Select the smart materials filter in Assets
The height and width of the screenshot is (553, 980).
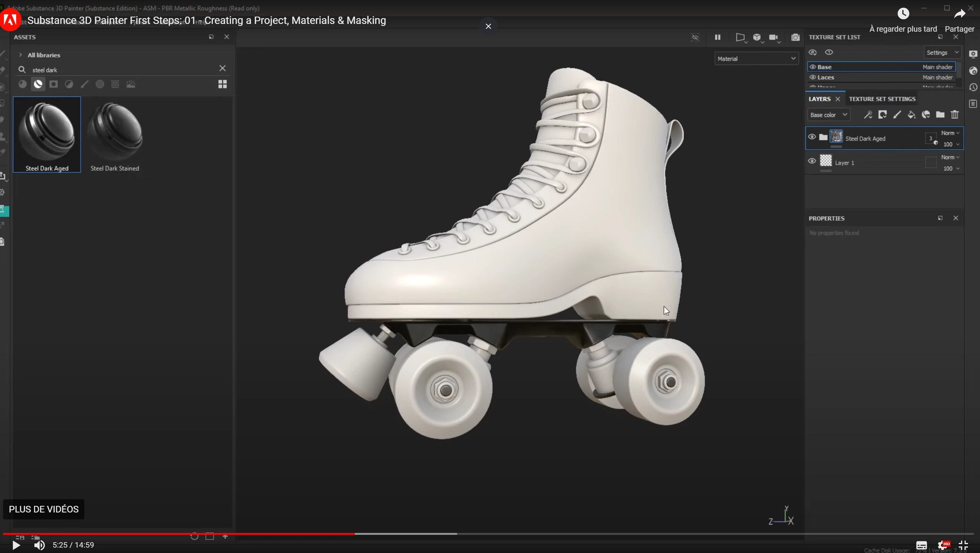[x=38, y=84]
